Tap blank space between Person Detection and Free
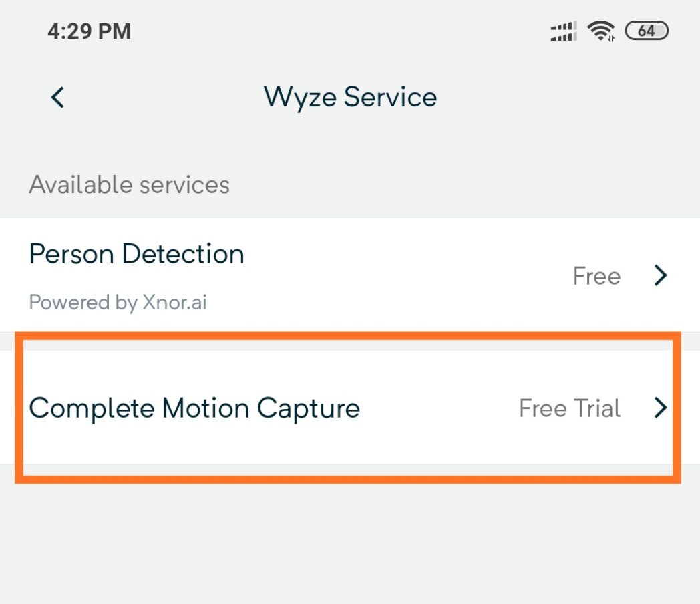The image size is (700, 604). 407,275
